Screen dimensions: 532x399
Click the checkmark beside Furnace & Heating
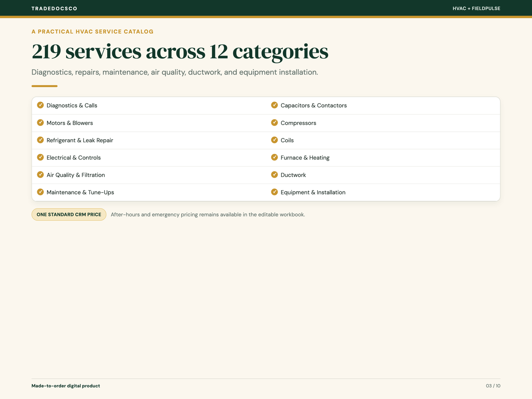(274, 157)
